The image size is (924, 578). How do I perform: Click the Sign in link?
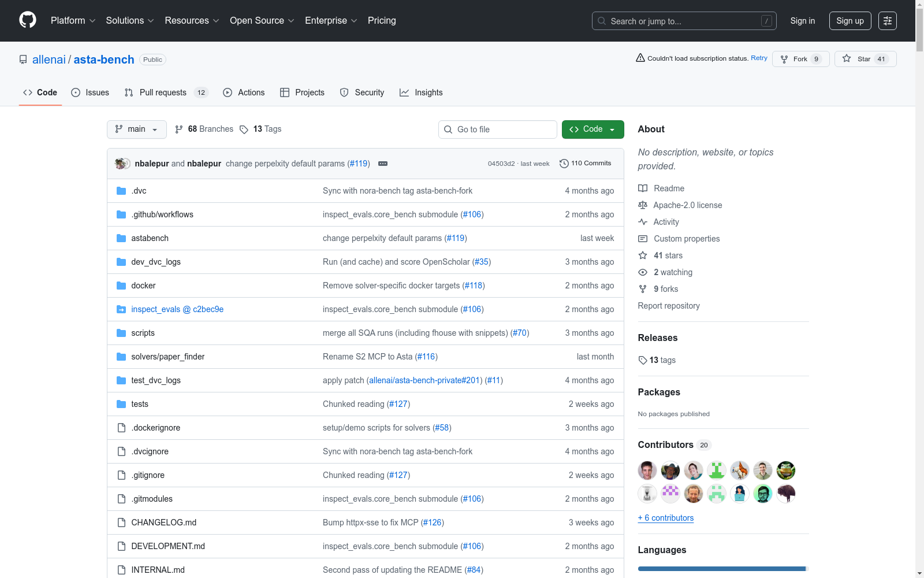point(803,21)
